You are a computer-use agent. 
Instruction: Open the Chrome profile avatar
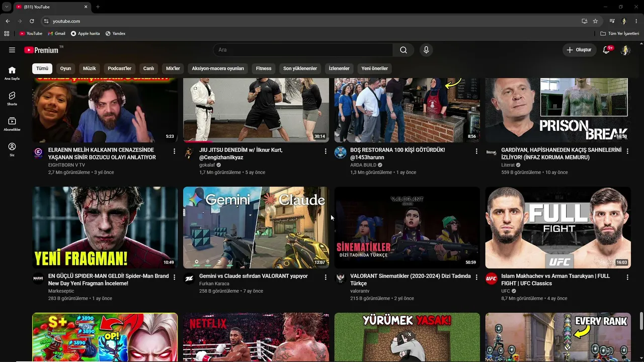coord(624,21)
